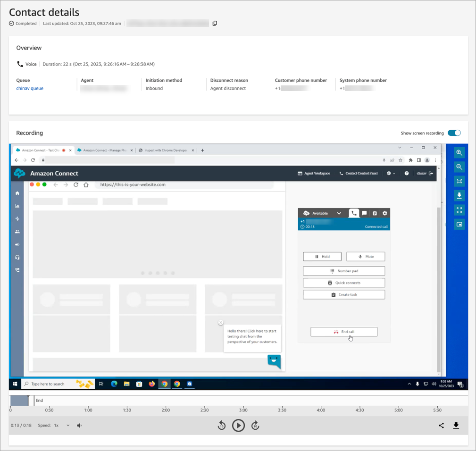Image resolution: width=476 pixels, height=451 pixels.
Task: Share the recording using share icon
Action: click(441, 426)
